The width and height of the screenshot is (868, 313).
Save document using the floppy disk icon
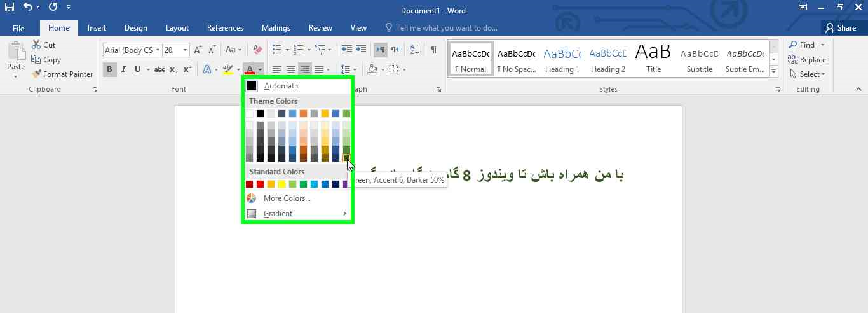[x=9, y=8]
